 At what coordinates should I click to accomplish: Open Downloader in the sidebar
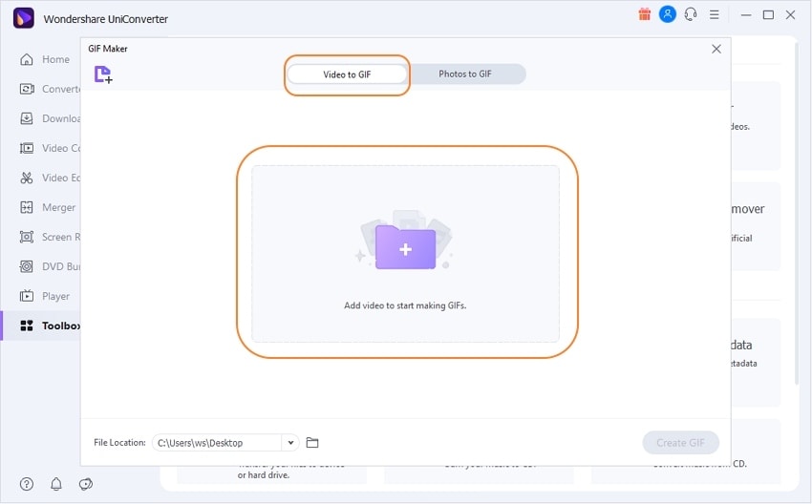49,118
